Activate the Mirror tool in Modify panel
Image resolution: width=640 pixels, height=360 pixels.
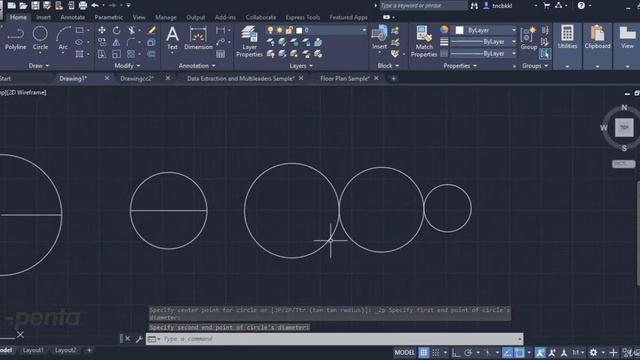tap(117, 42)
